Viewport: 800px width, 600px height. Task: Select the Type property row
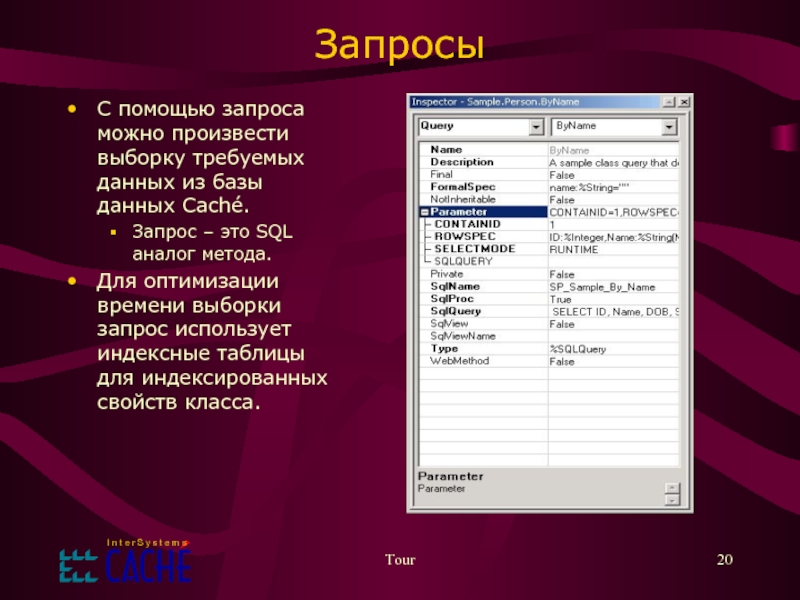coord(549,348)
